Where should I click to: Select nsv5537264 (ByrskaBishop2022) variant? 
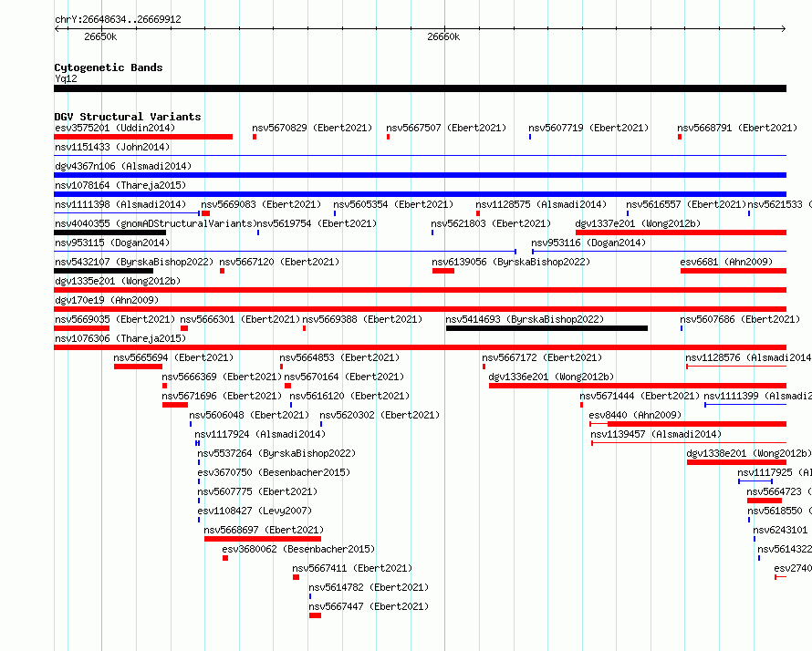click(x=276, y=453)
